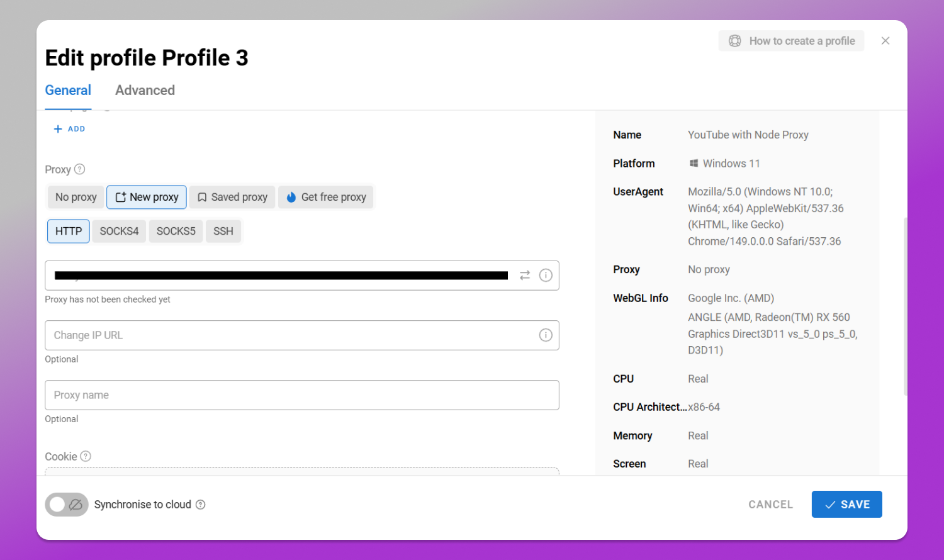The width and height of the screenshot is (944, 560).
Task: Click the info icon in Change IP URL field
Action: click(546, 335)
